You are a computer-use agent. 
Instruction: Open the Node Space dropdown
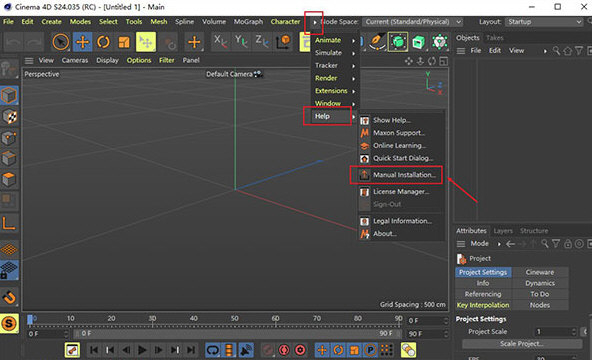413,22
